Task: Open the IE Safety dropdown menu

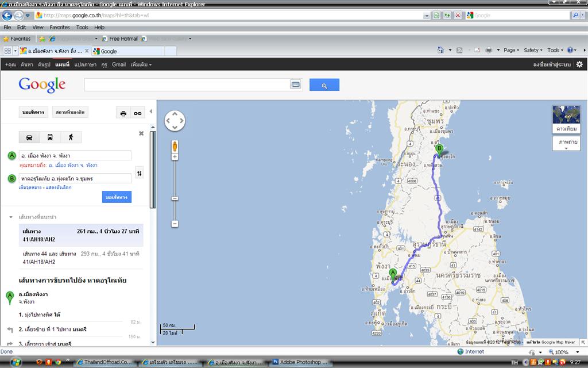Action: 533,50
